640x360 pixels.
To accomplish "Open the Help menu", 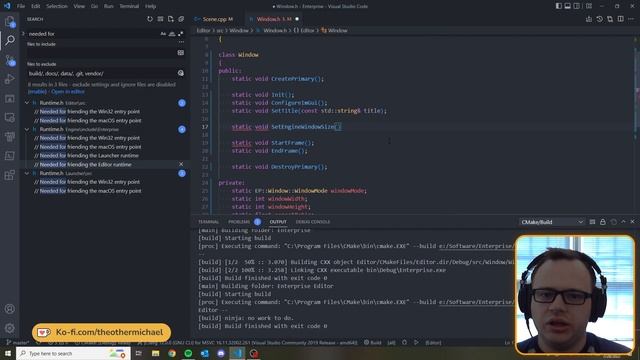I will 151,6.
